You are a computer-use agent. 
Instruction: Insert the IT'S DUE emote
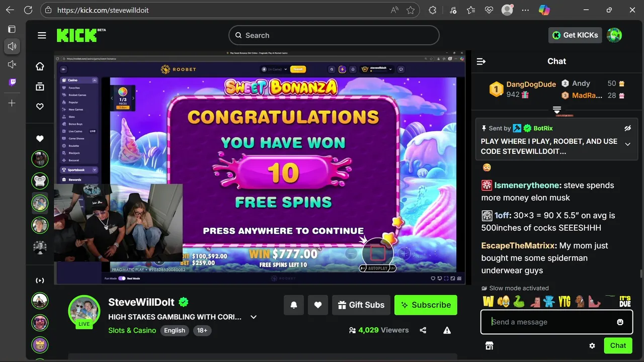pyautogui.click(x=625, y=301)
